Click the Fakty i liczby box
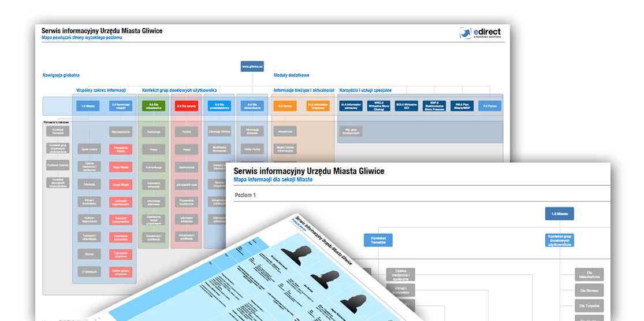 [x=252, y=149]
